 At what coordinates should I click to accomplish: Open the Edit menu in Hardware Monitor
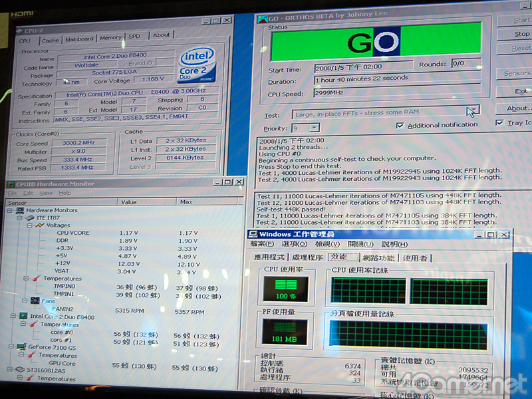click(x=28, y=194)
